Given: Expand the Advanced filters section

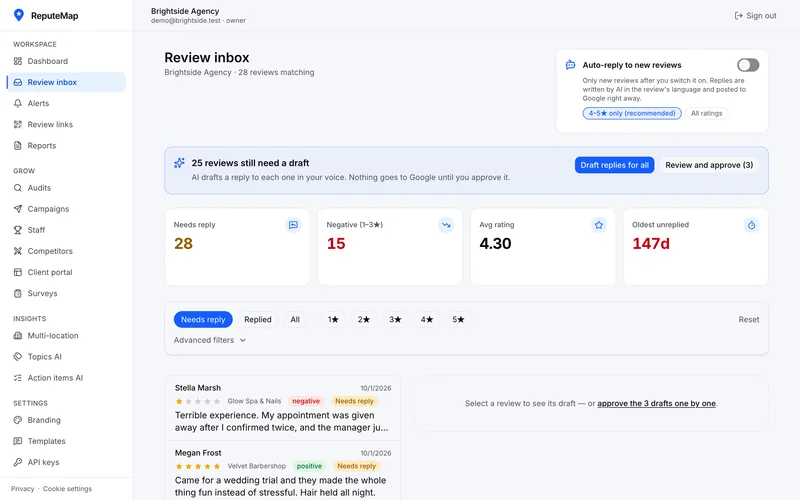Looking at the screenshot, I should tap(210, 340).
